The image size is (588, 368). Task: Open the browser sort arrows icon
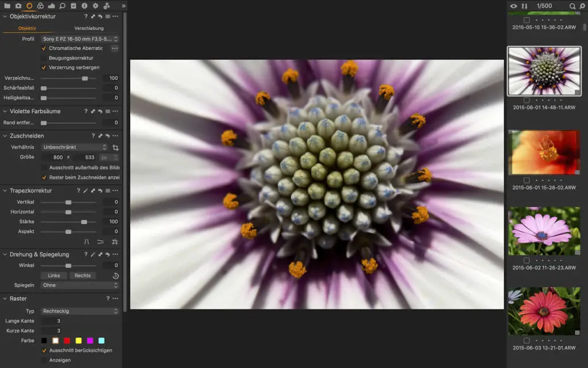point(524,6)
